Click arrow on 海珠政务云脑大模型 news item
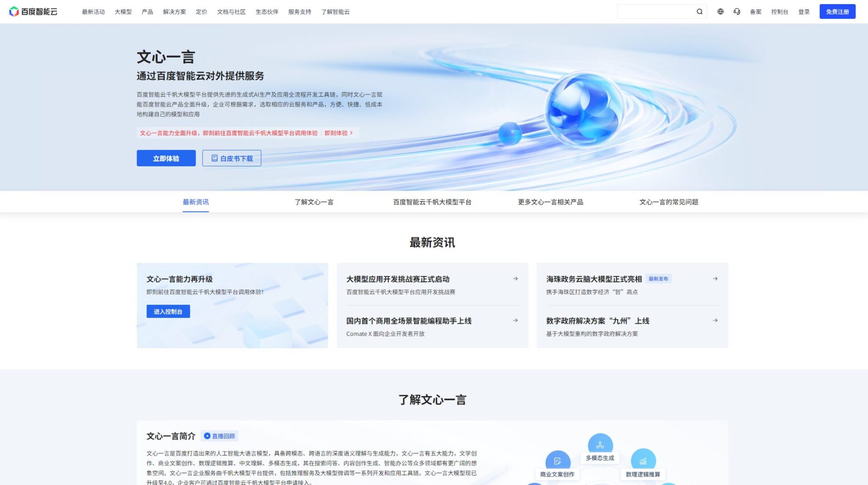 click(715, 278)
